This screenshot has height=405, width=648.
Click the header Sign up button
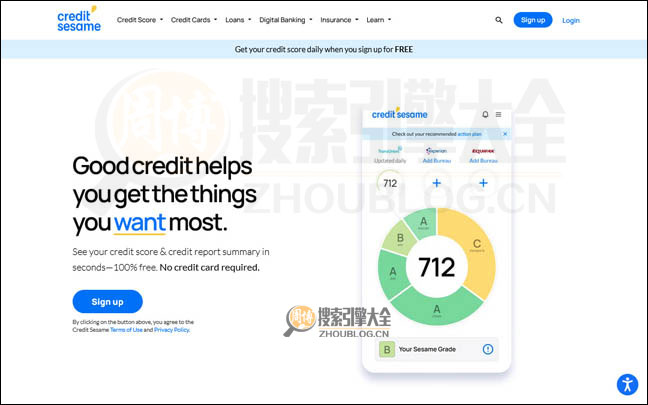pos(533,20)
